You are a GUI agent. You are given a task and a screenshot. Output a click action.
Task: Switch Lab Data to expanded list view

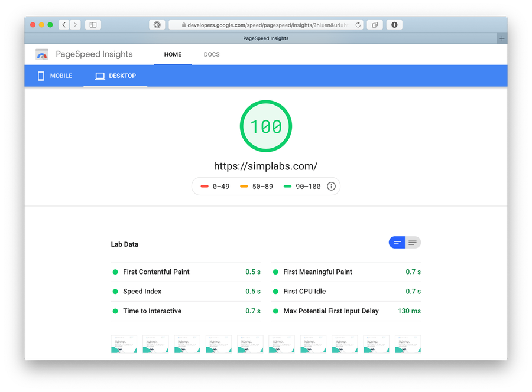412,242
